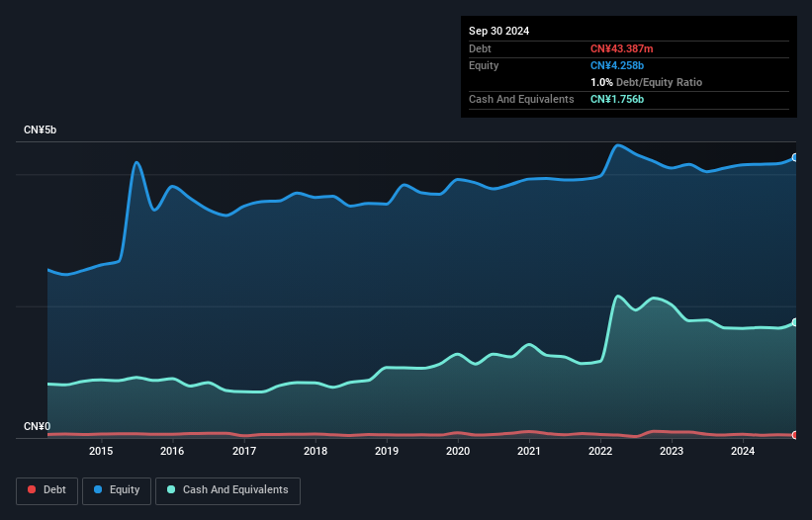Click the Debt label in tooltip
The height and width of the screenshot is (520, 812).
point(480,48)
